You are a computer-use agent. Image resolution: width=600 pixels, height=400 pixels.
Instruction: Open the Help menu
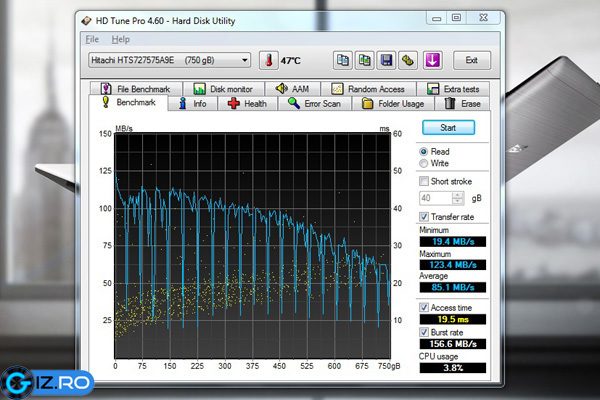(121, 39)
